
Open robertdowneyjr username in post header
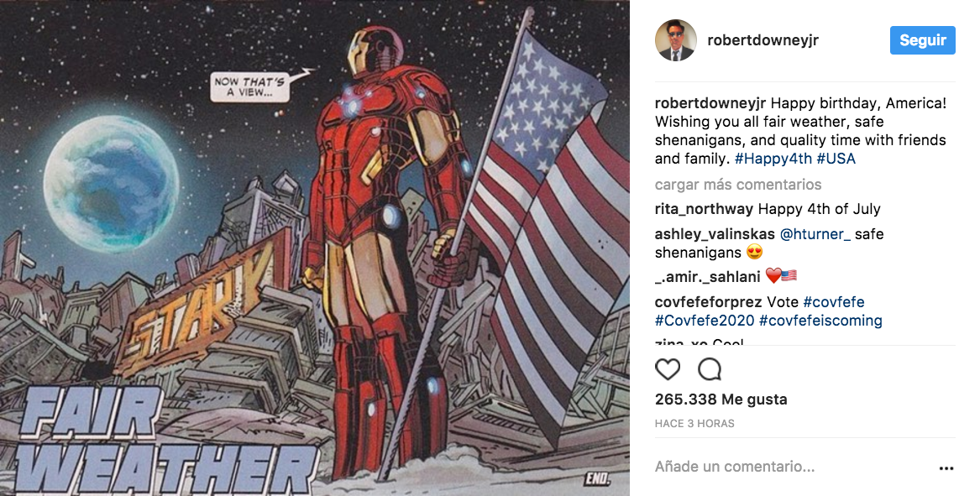[763, 40]
